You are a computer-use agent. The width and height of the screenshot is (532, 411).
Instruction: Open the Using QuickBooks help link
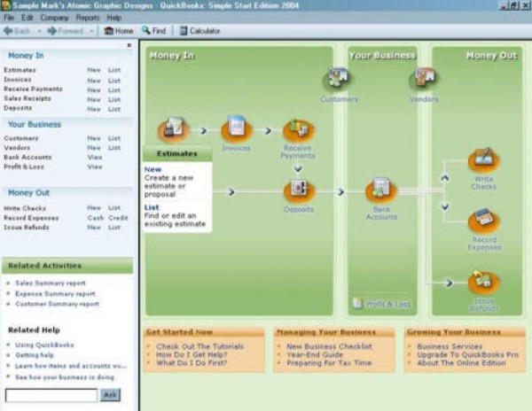coord(44,345)
